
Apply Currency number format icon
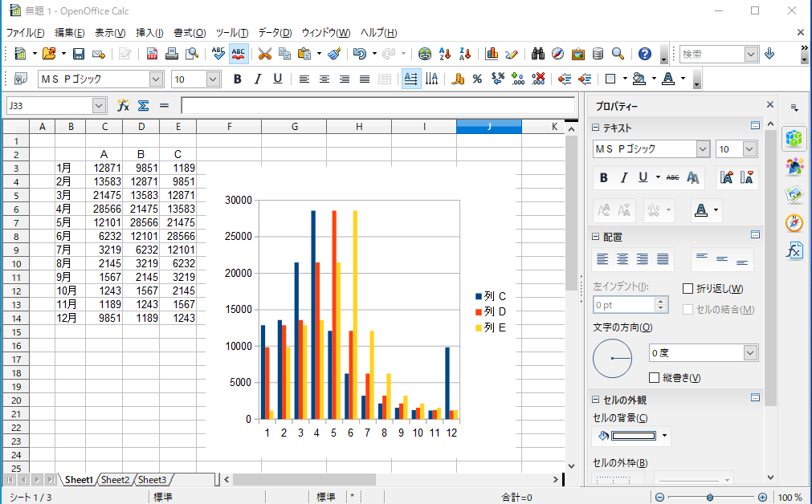[x=457, y=79]
